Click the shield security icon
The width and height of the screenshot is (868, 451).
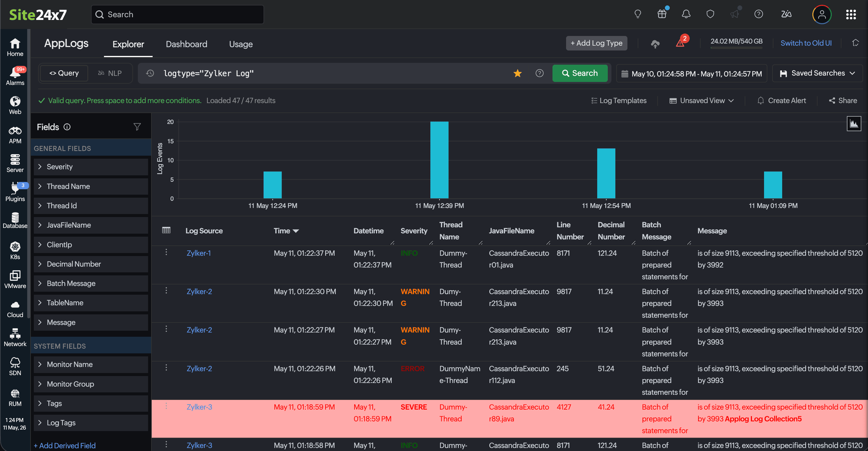710,14
